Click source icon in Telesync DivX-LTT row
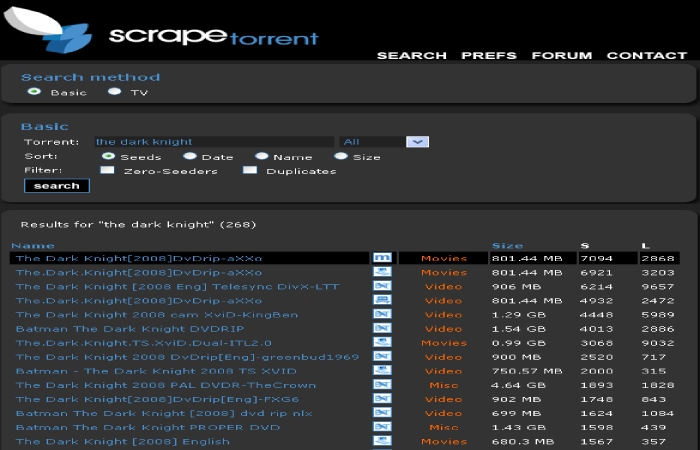This screenshot has width=700, height=450. coord(382,286)
